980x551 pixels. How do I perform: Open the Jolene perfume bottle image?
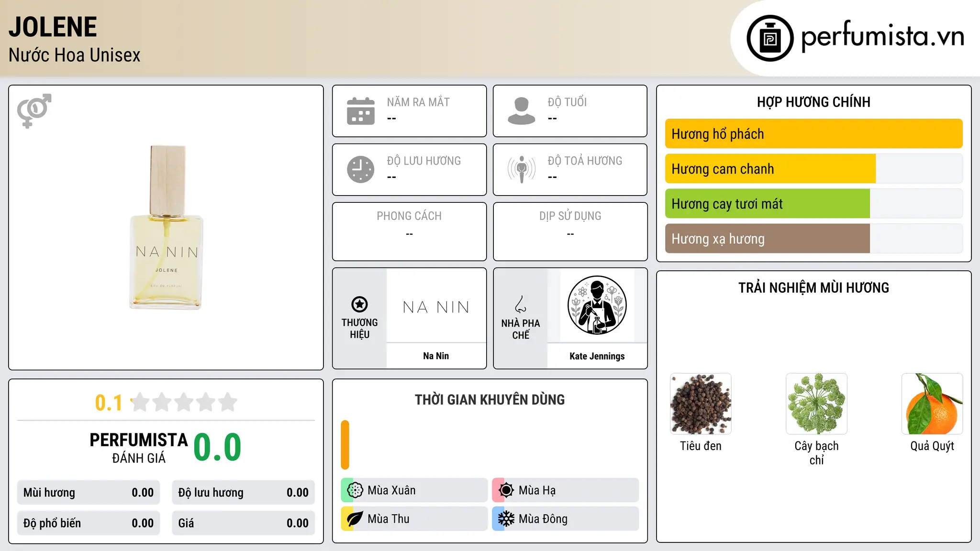(167, 227)
